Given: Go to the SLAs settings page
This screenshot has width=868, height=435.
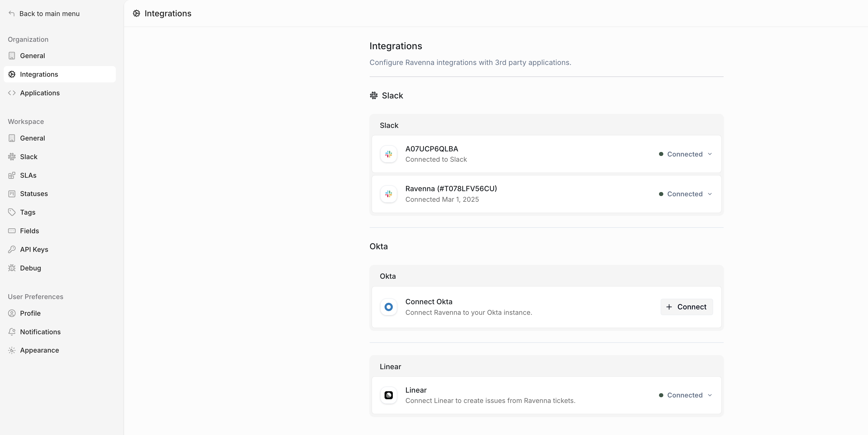Looking at the screenshot, I should (60, 175).
